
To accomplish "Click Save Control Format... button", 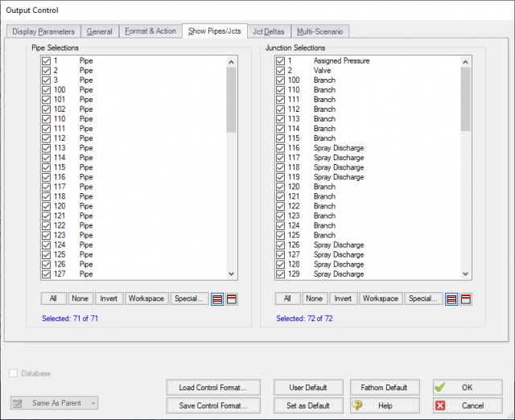I will 213,406.
